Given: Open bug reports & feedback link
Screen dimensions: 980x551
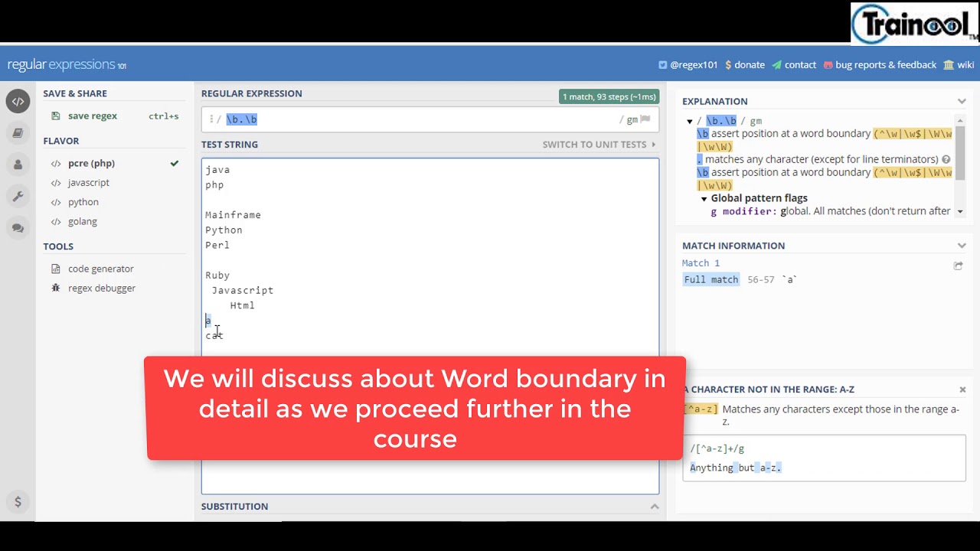Looking at the screenshot, I should point(880,65).
